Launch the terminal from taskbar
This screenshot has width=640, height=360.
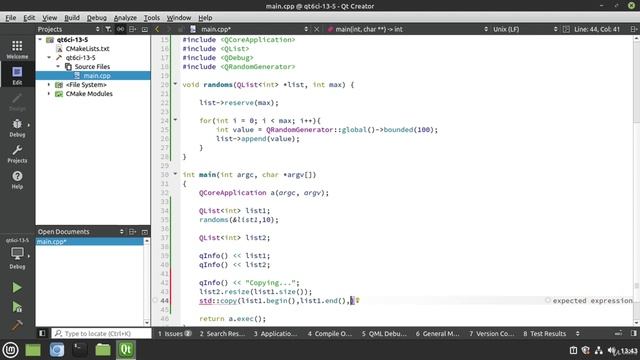pyautogui.click(x=80, y=350)
